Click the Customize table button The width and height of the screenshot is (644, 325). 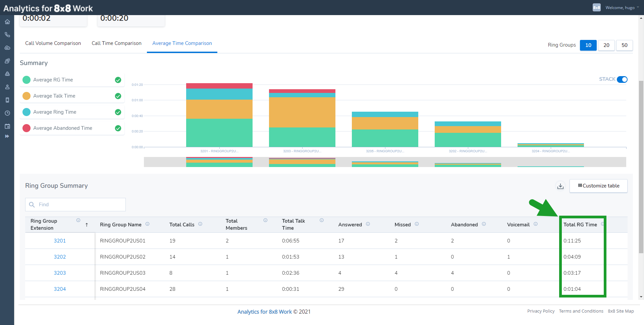pyautogui.click(x=598, y=186)
